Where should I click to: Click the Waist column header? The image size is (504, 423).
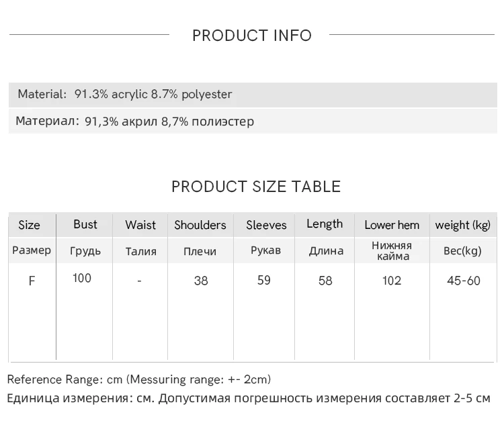(x=140, y=225)
